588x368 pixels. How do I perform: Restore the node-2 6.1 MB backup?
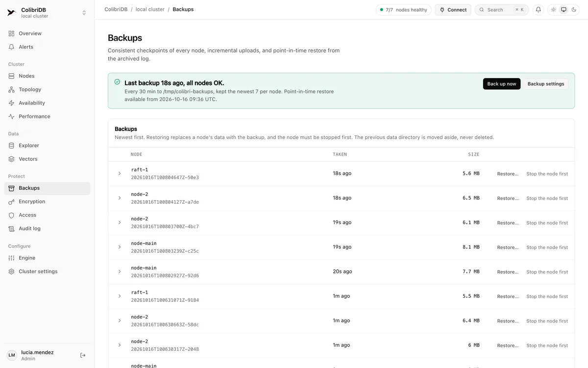[x=508, y=223]
